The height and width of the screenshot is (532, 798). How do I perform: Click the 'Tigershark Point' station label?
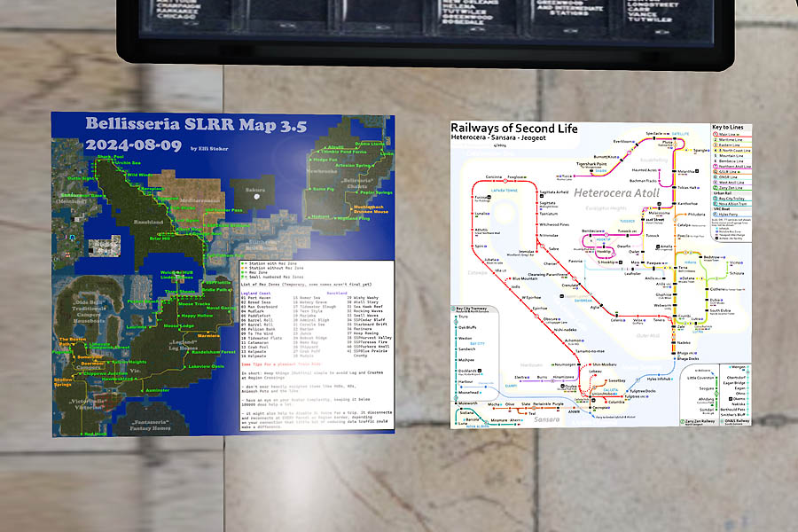[x=591, y=164]
